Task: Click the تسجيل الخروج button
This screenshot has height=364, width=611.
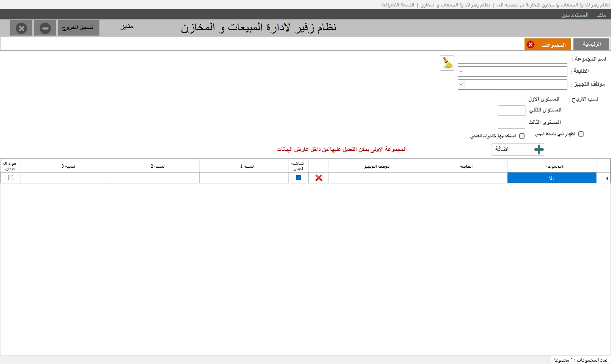Action: click(x=78, y=28)
